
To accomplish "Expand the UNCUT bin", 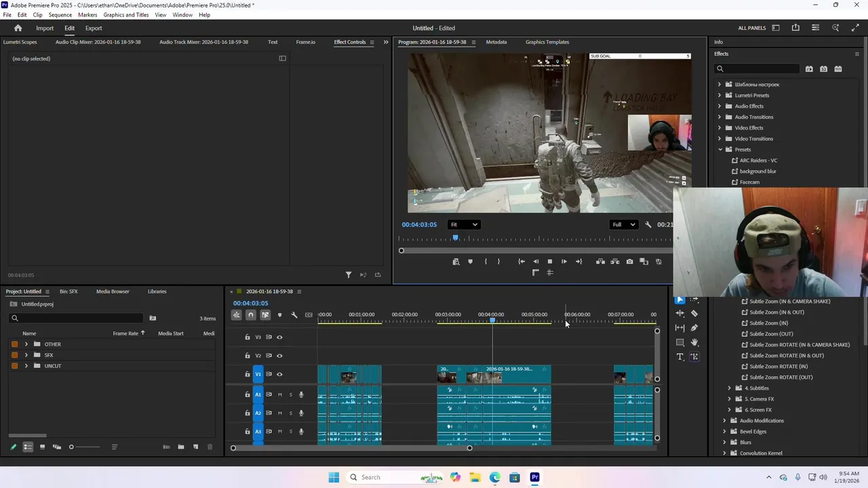I will (x=26, y=366).
